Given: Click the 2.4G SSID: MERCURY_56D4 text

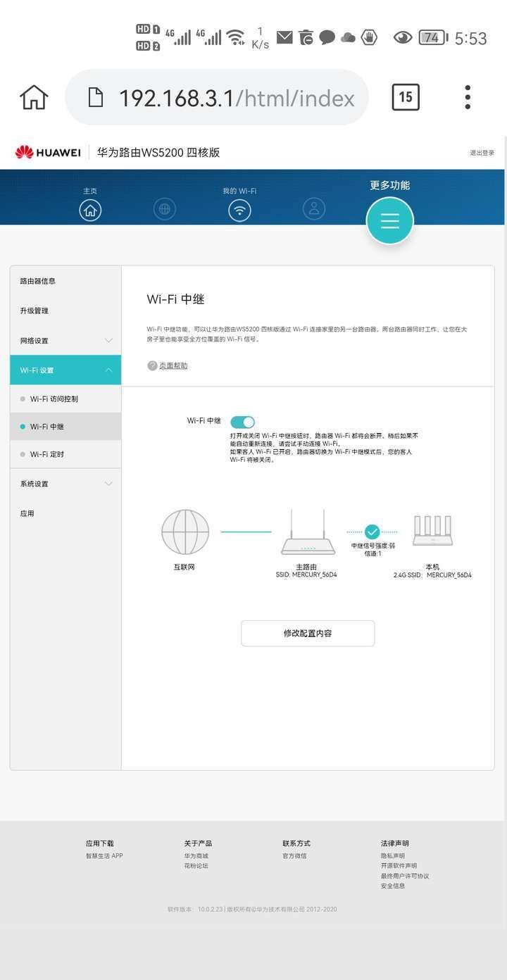Looking at the screenshot, I should [432, 575].
